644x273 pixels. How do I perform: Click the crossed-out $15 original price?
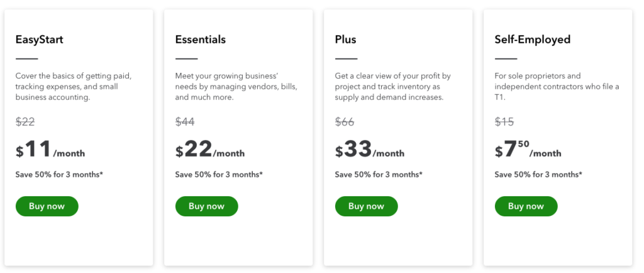(x=504, y=121)
